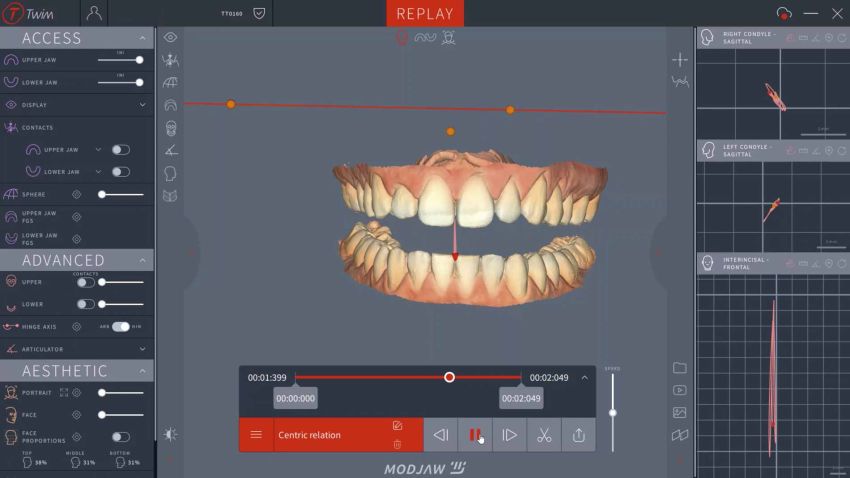Delete the Centric relation recording
850x478 pixels.
(x=397, y=444)
